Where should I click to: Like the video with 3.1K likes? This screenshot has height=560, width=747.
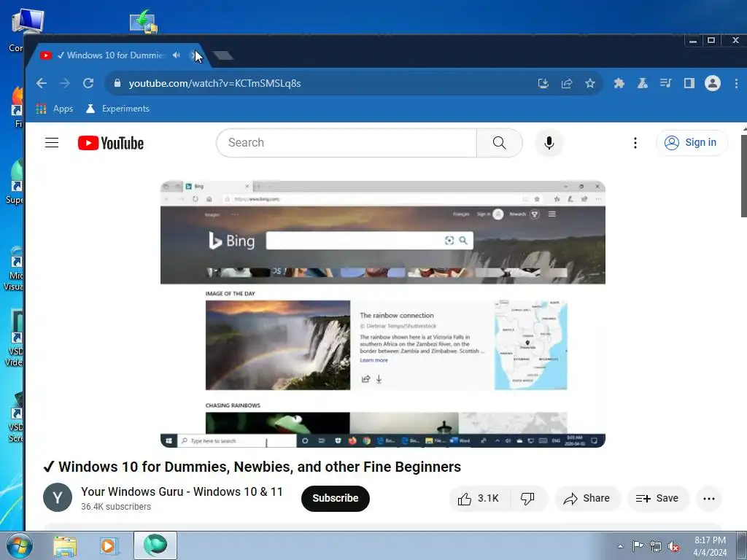point(479,499)
